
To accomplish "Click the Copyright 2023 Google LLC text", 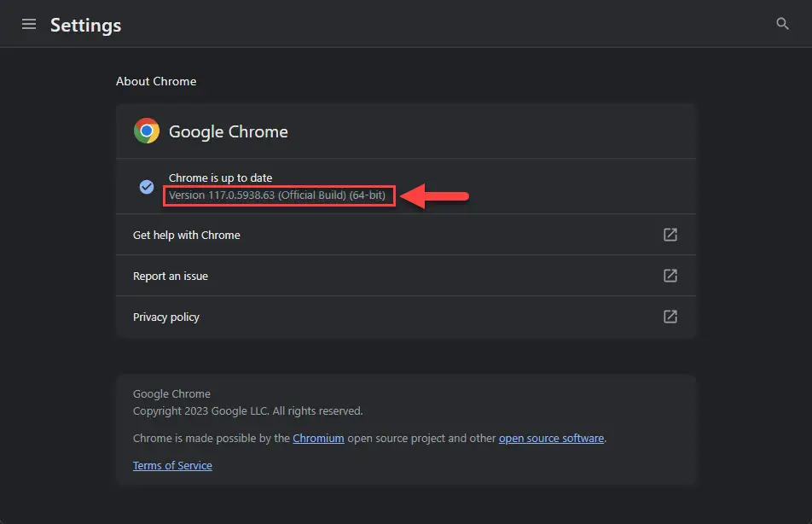I will 247,411.
